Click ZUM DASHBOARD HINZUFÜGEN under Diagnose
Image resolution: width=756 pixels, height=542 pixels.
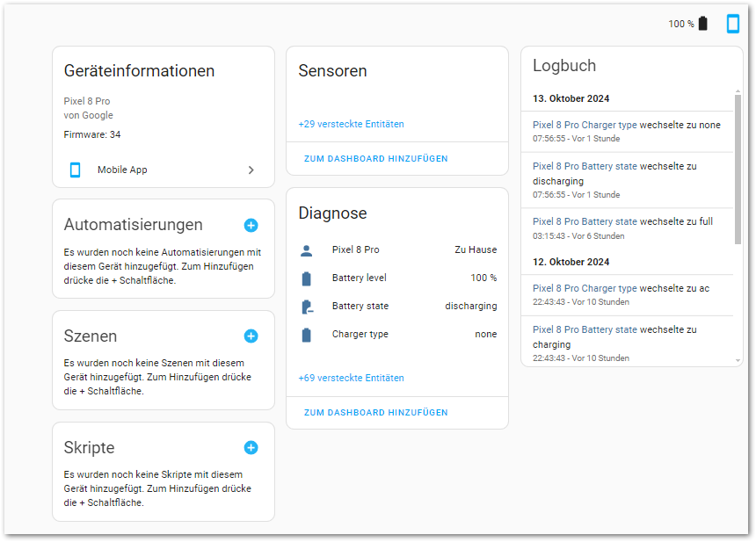[x=375, y=413]
